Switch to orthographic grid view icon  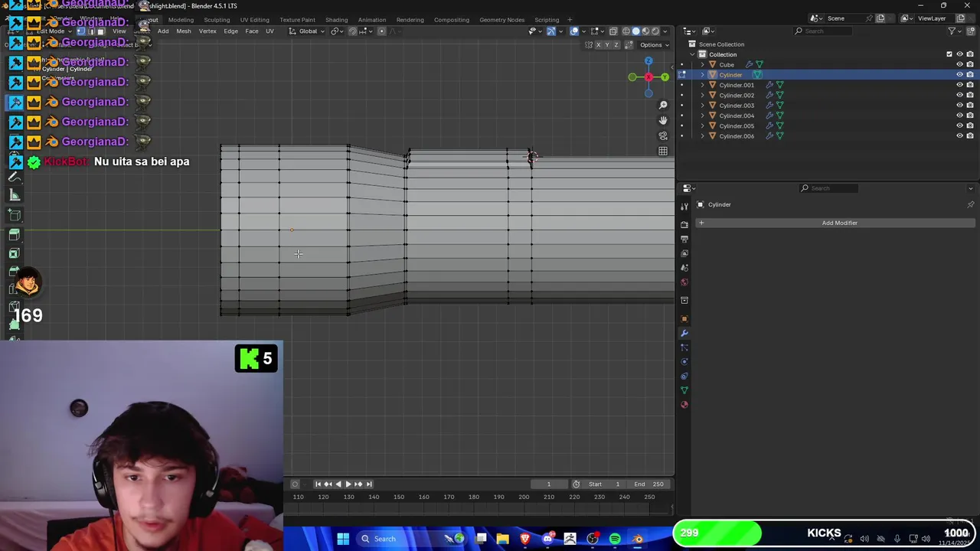tap(663, 151)
